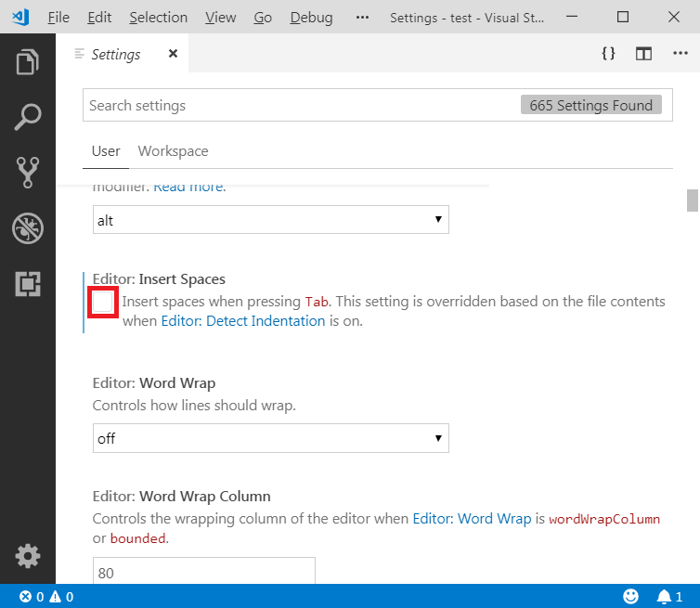Open the Source Control view
Screen dimensions: 700x608
pyautogui.click(x=28, y=173)
